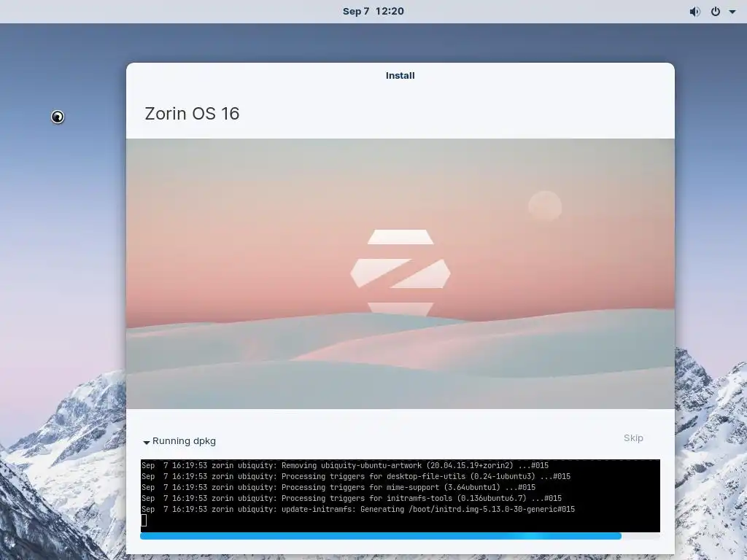Select the desktop-file-utils triggers log line
This screenshot has height=560, width=747.
(x=356, y=477)
